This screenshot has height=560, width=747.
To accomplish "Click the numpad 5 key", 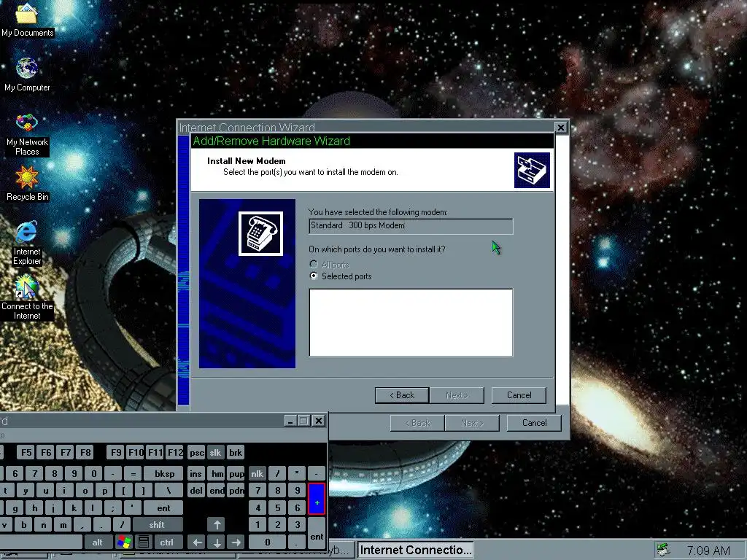I will 277,507.
